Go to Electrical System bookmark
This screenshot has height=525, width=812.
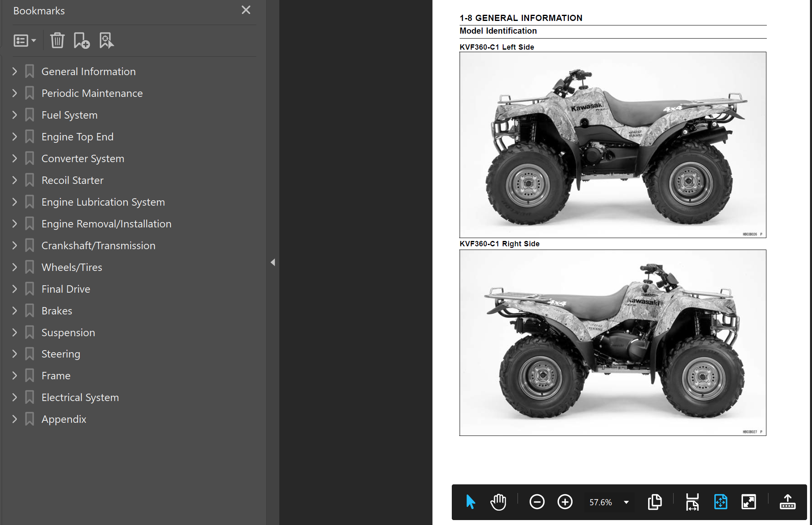pyautogui.click(x=80, y=397)
